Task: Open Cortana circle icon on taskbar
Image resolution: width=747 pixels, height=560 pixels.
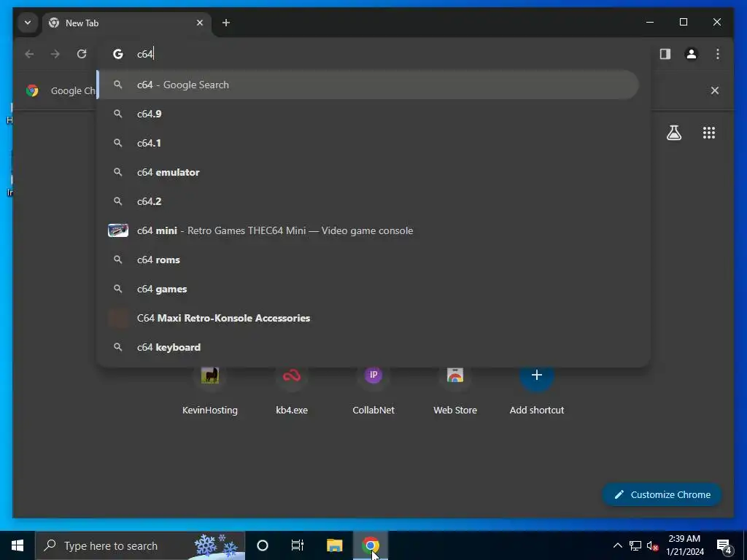Action: pyautogui.click(x=263, y=545)
